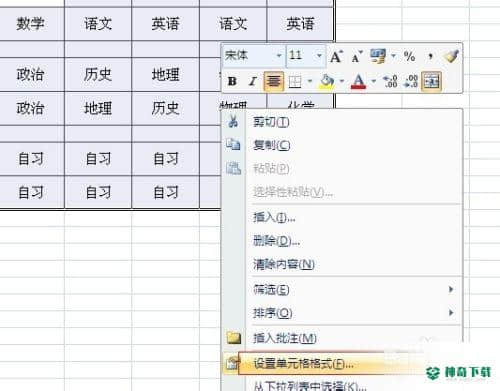Click the Increase Font Size icon
The height and width of the screenshot is (391, 500).
[x=336, y=57]
